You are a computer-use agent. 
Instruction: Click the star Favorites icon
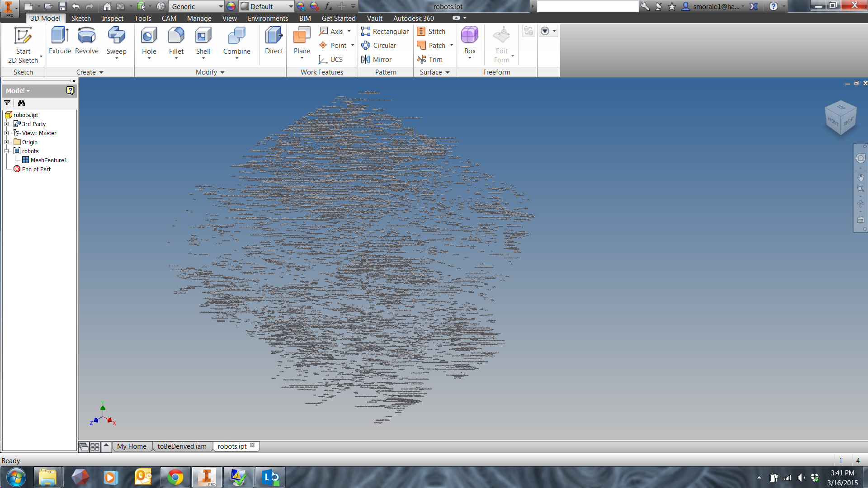[672, 6]
